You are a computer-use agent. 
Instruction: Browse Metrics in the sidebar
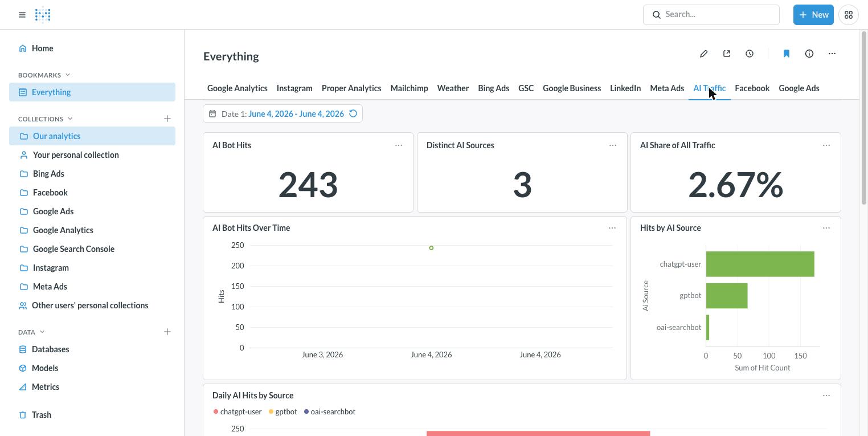92,387
